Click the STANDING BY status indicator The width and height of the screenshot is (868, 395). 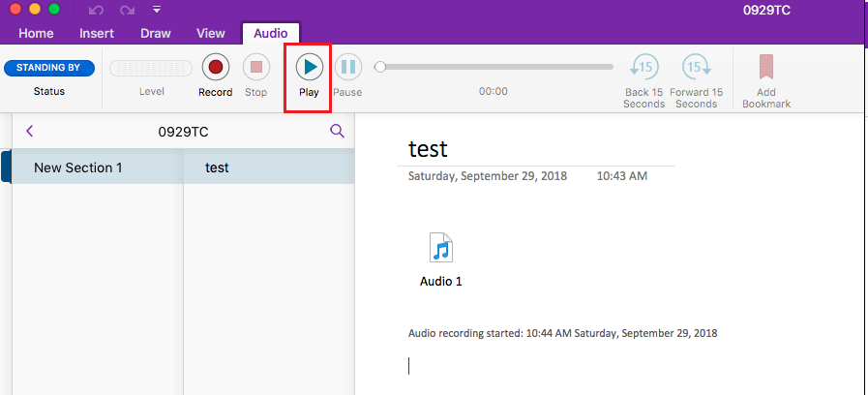coord(49,68)
